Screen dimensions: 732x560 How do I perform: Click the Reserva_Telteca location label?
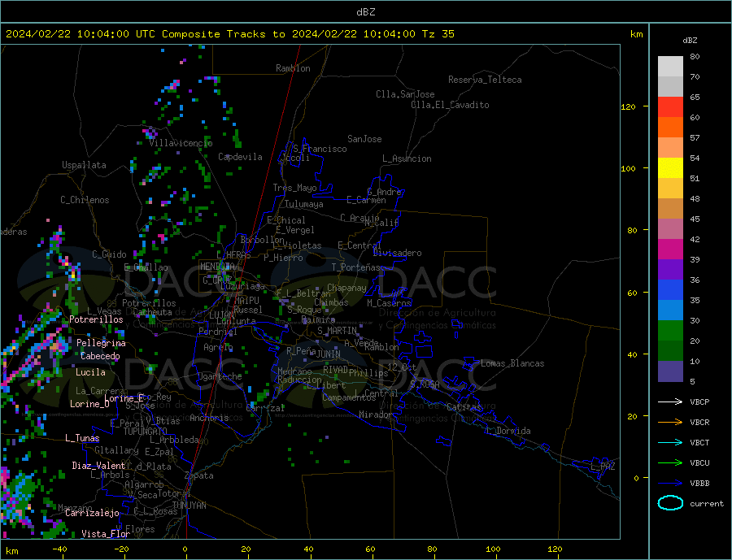(485, 80)
